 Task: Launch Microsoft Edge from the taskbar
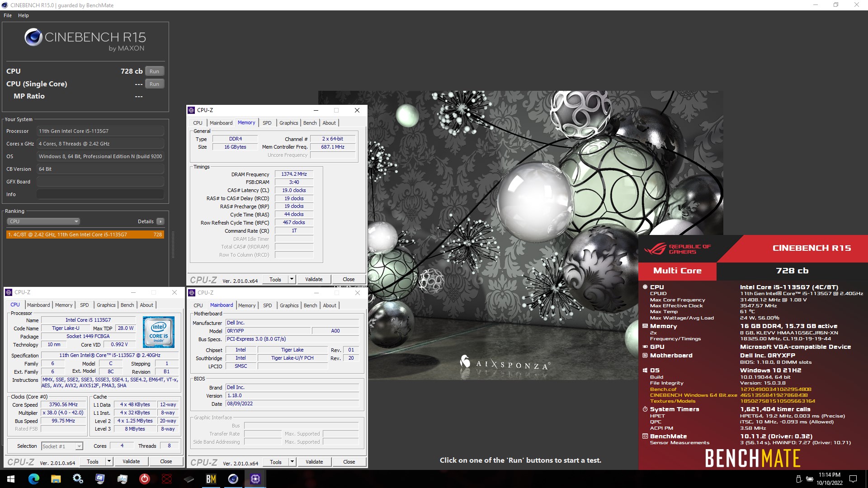[x=33, y=479]
